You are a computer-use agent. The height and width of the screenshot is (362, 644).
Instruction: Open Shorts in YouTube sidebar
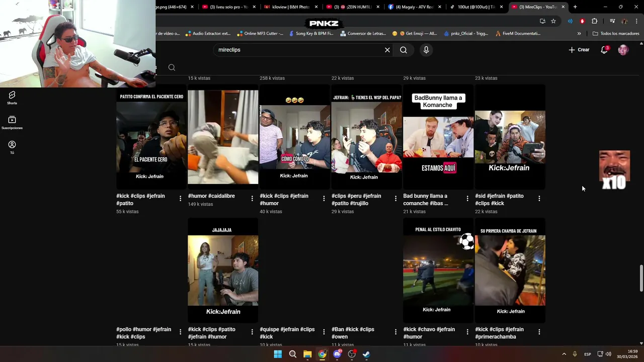(12, 98)
